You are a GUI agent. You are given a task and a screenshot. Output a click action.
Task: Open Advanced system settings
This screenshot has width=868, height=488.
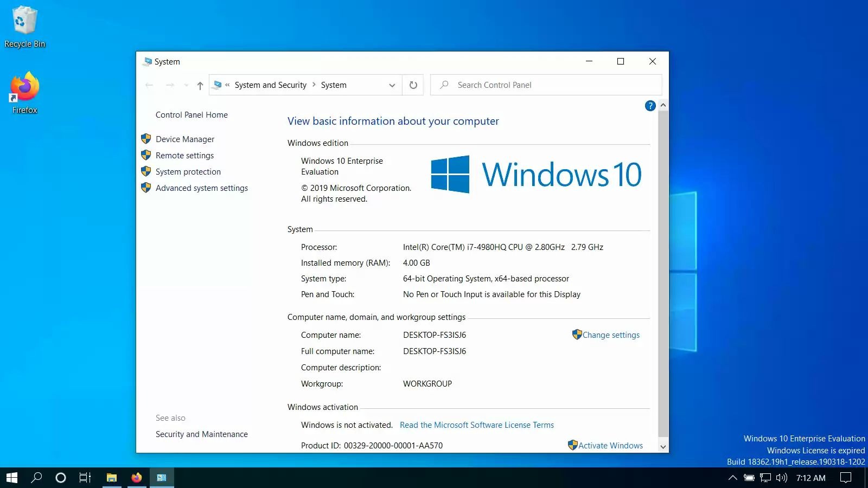(201, 188)
